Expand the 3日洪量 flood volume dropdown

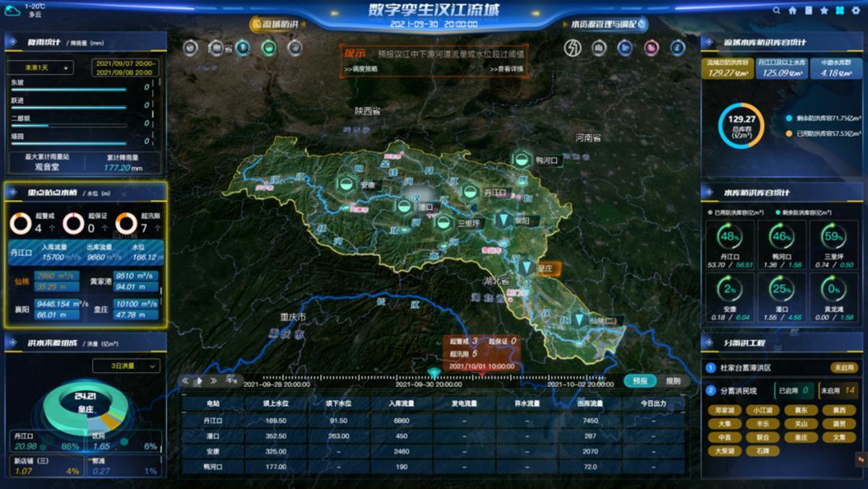pos(126,366)
